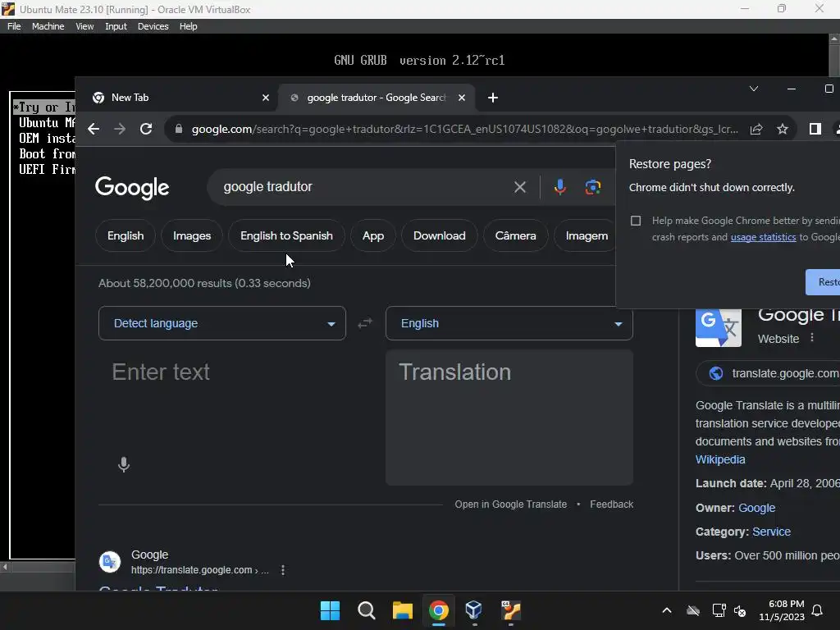Select the Images filter chip
The width and height of the screenshot is (840, 630).
coord(192,235)
